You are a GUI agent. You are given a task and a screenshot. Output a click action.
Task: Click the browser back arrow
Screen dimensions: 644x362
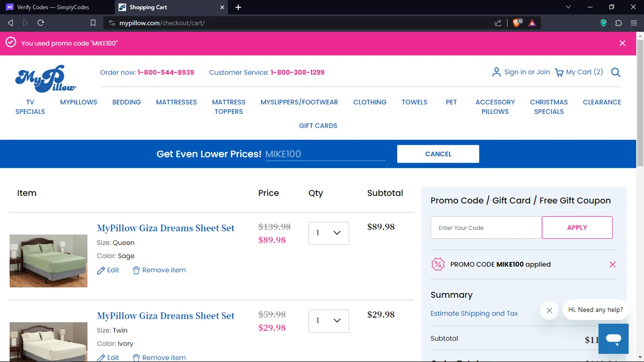coord(10,23)
